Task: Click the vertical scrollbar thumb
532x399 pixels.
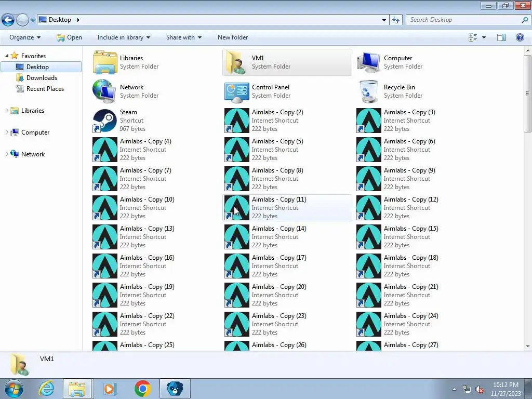Action: tap(527, 93)
